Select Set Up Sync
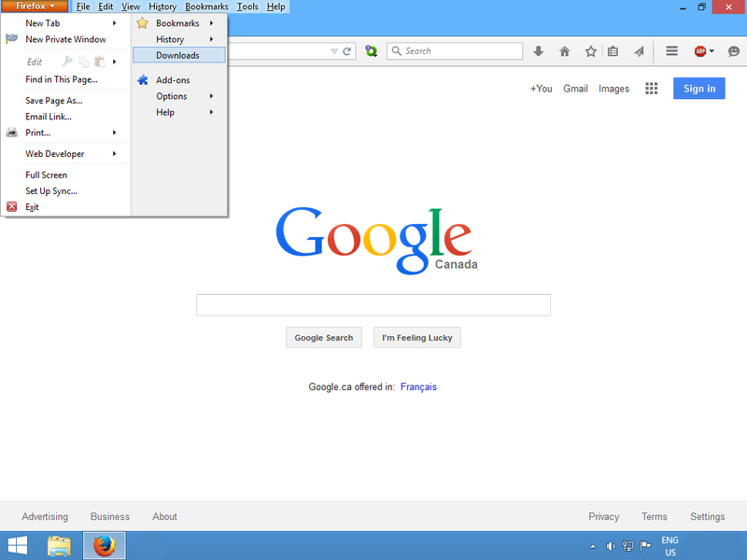 [x=51, y=191]
